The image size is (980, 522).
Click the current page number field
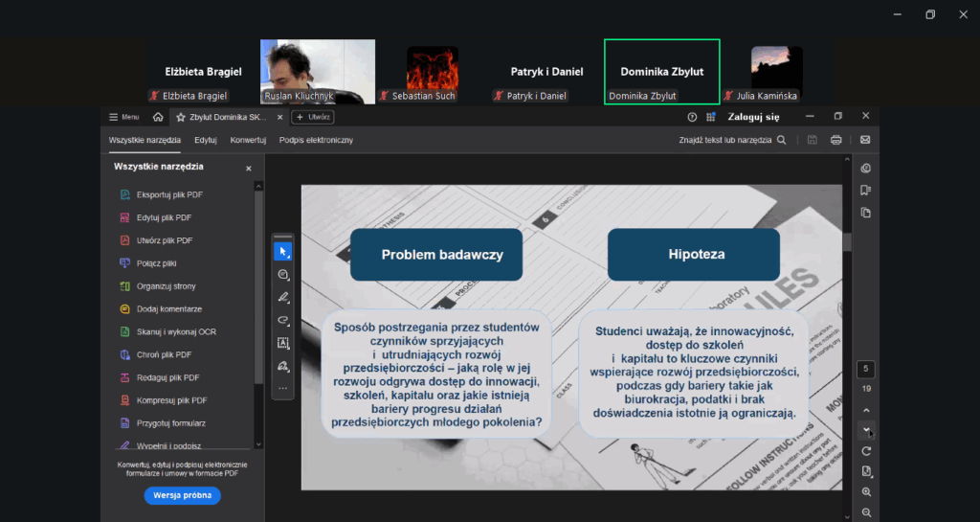[x=866, y=370]
